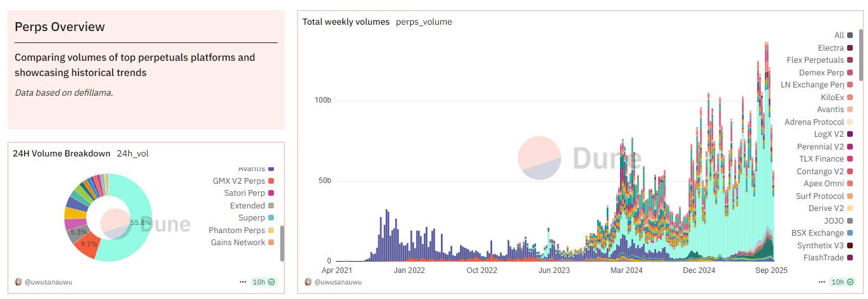The width and height of the screenshot is (868, 299).
Task: Toggle the LN Exchange Perp legend entry
Action: [817, 85]
